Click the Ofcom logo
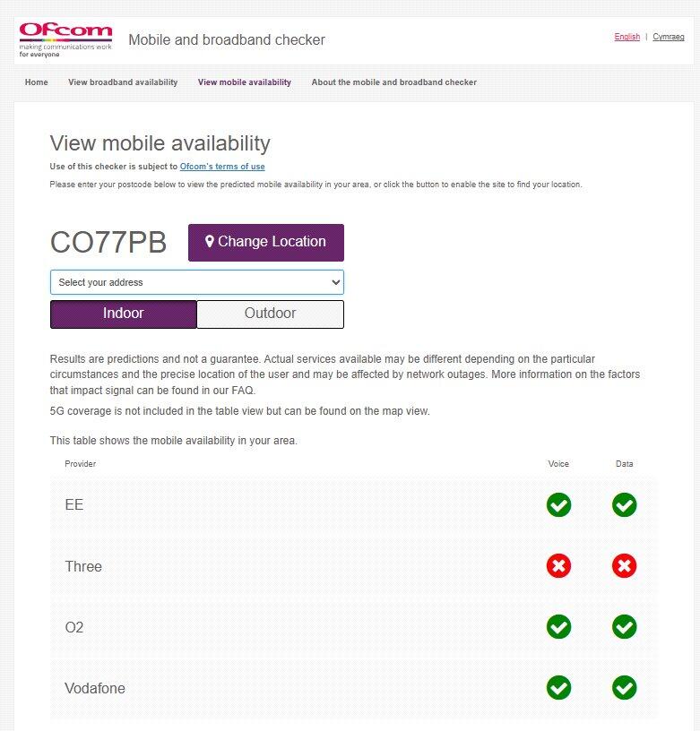The image size is (700, 731). [65, 40]
